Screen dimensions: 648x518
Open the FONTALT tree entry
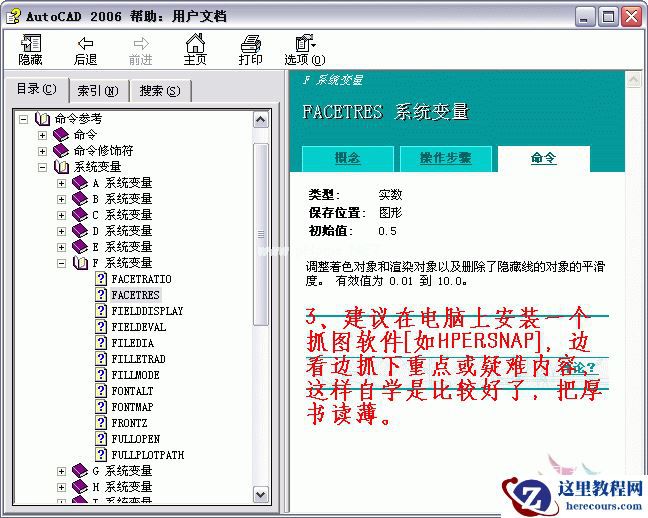pyautogui.click(x=132, y=391)
